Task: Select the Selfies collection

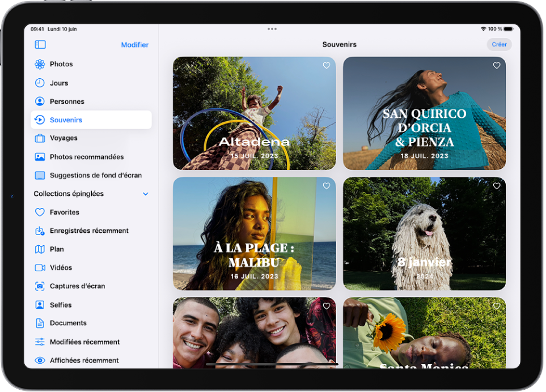Action: click(61, 304)
